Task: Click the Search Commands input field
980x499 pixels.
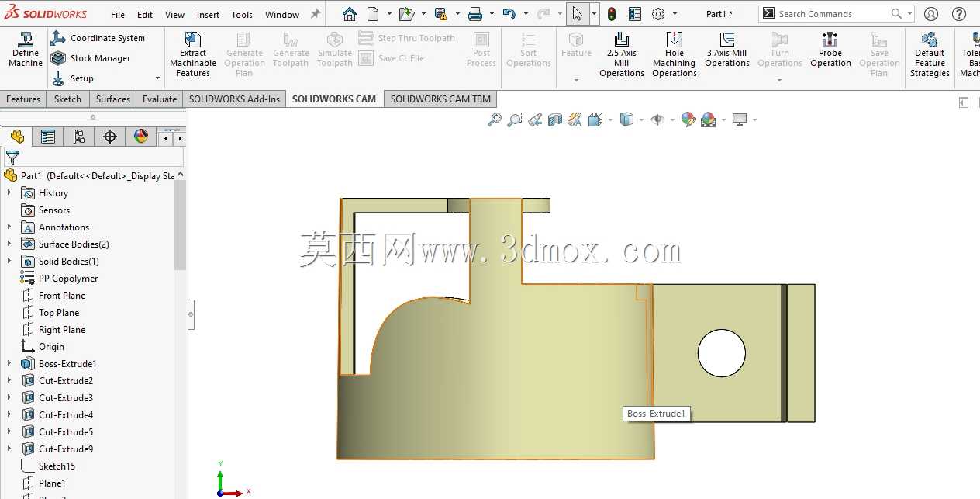Action: 833,14
